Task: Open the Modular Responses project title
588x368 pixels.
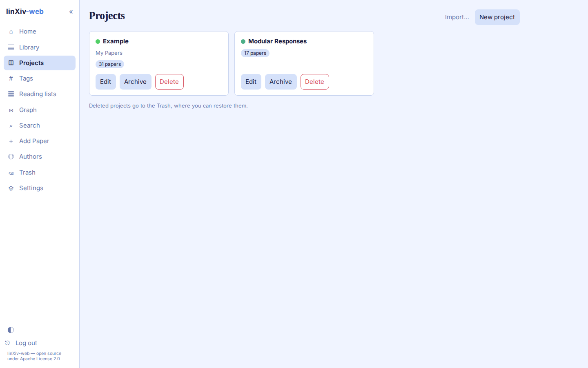Action: tap(277, 41)
